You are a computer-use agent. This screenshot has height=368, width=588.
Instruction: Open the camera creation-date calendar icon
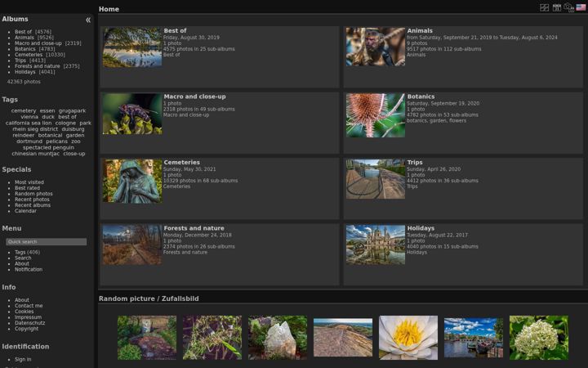tap(569, 7)
